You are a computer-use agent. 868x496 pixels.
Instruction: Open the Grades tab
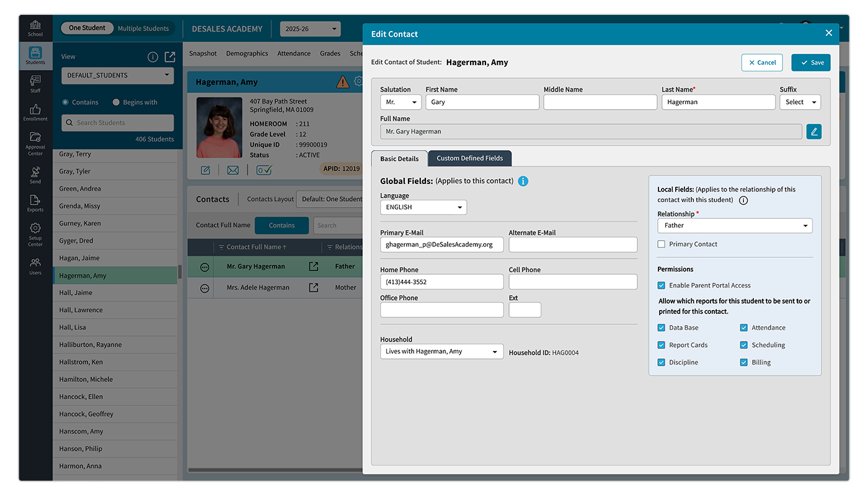click(x=330, y=53)
